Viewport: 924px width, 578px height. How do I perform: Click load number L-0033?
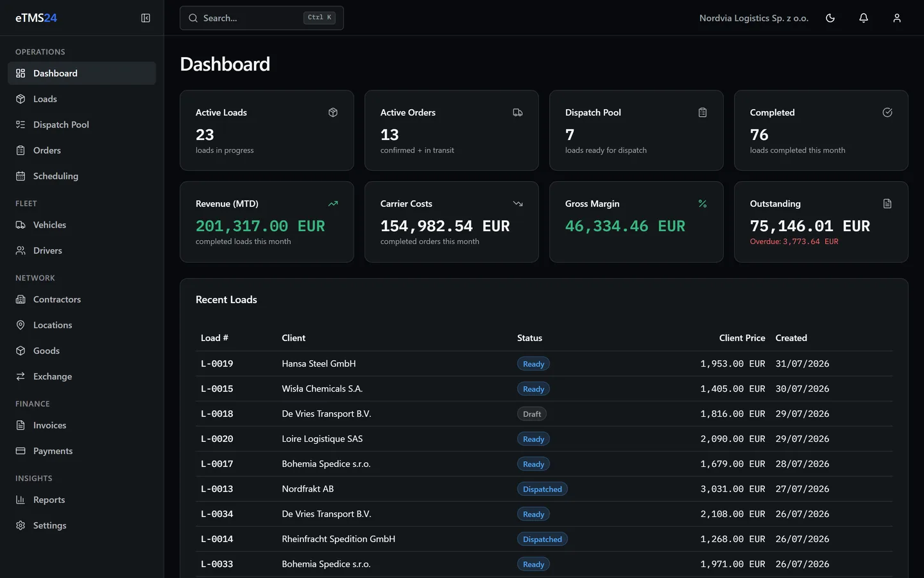217,564
